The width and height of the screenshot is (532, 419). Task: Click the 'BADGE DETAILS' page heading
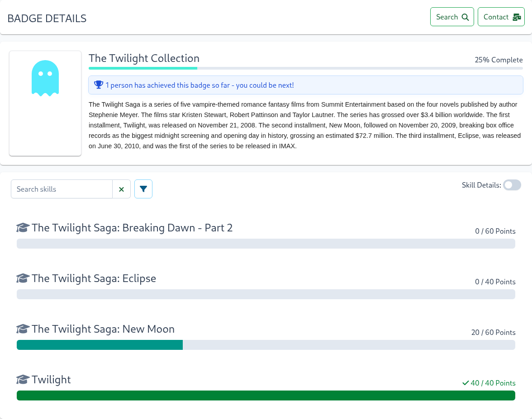coord(47,18)
